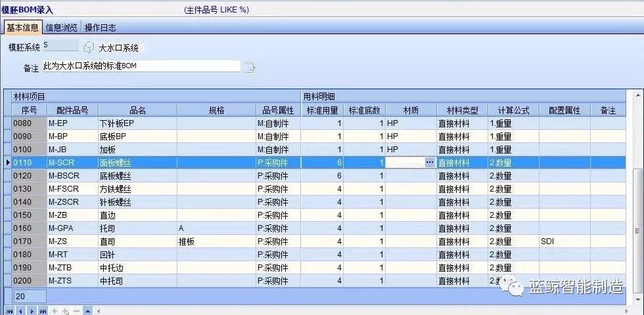Click the SDI 配置属性 cell
Screen dimensions: 644x315
click(564, 241)
